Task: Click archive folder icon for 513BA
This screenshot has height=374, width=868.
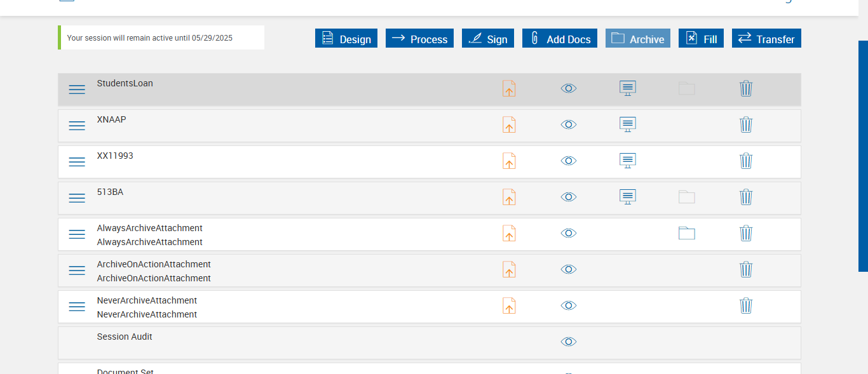Action: [686, 197]
